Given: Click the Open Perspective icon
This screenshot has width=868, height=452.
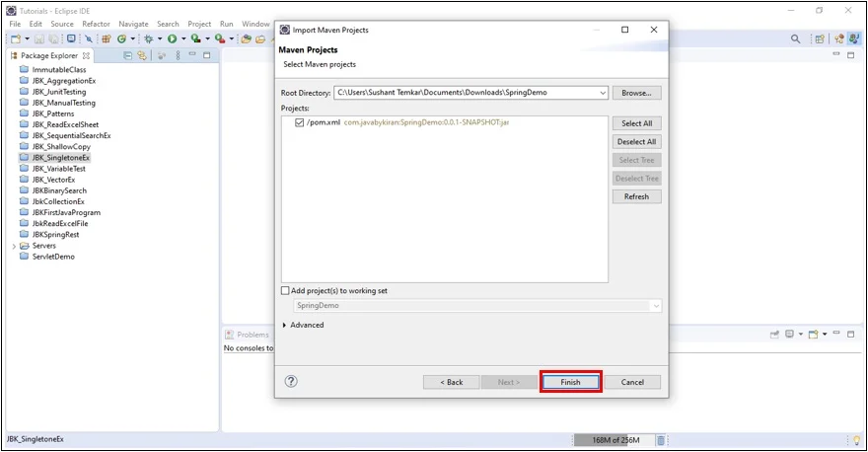Looking at the screenshot, I should coord(820,38).
